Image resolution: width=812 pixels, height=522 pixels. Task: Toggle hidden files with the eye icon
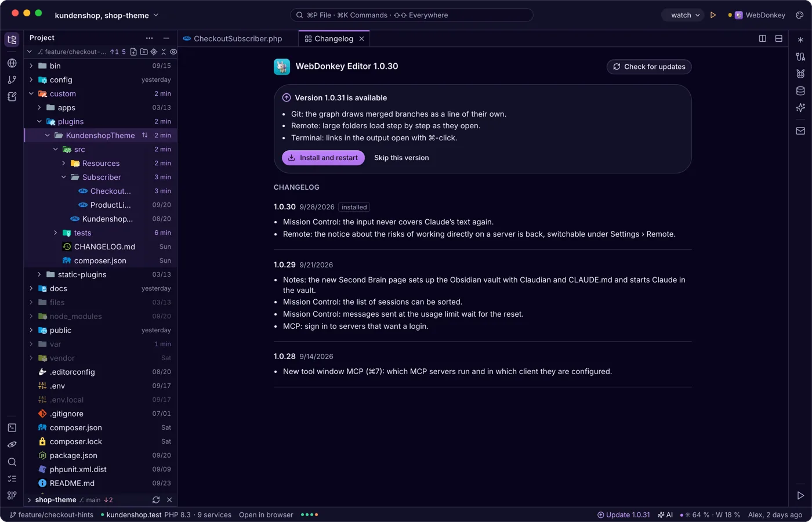tap(173, 52)
